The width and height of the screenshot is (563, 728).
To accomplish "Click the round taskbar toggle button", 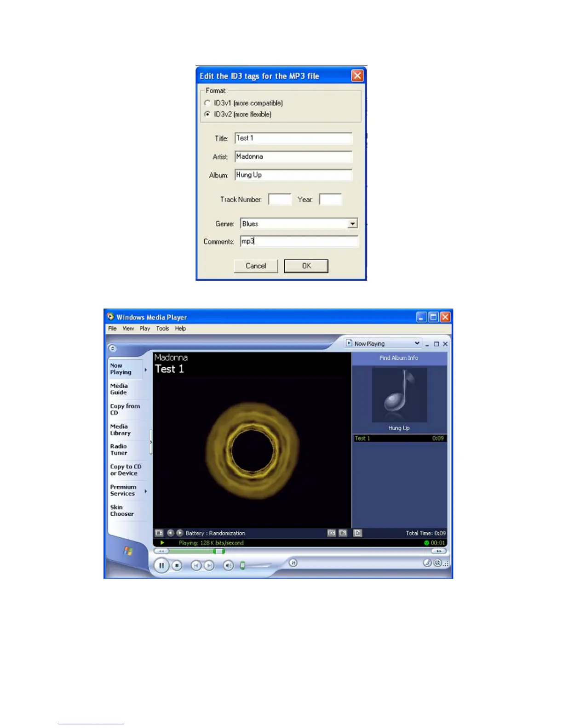I will 113,348.
